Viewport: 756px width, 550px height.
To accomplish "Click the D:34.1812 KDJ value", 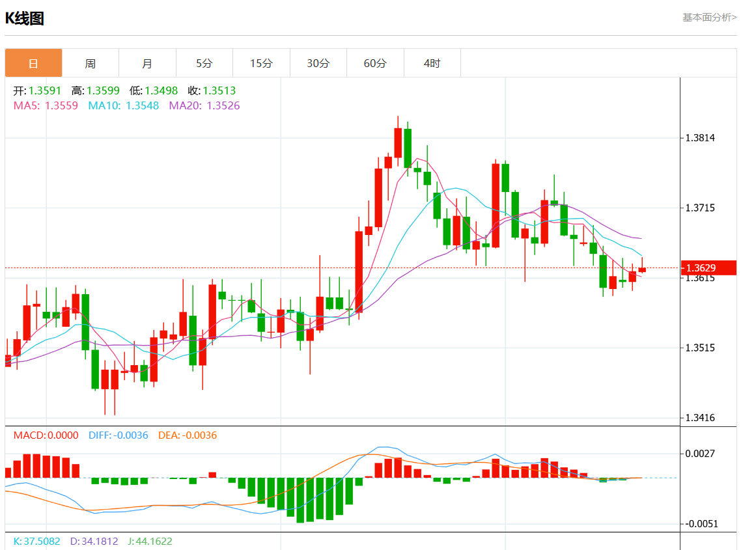I will click(94, 542).
